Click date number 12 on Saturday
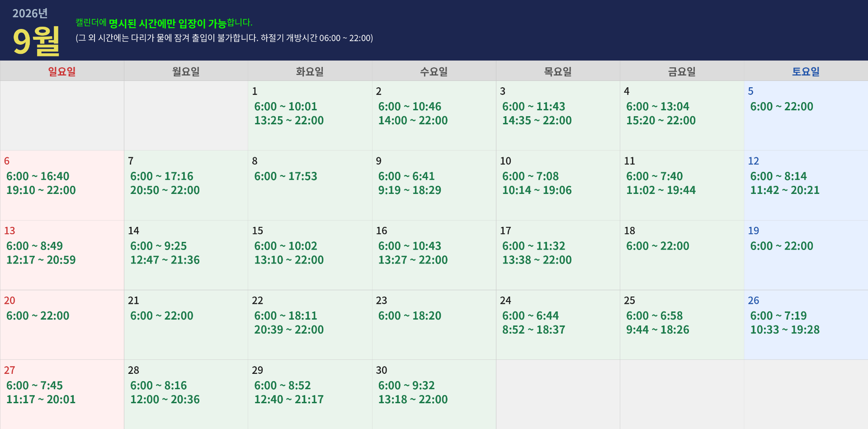The image size is (868, 429). click(754, 161)
